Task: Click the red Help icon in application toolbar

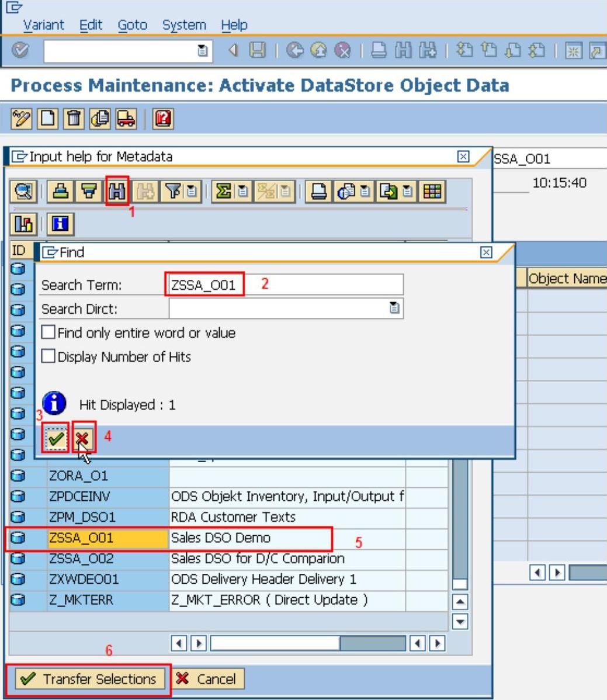Action: [x=163, y=119]
